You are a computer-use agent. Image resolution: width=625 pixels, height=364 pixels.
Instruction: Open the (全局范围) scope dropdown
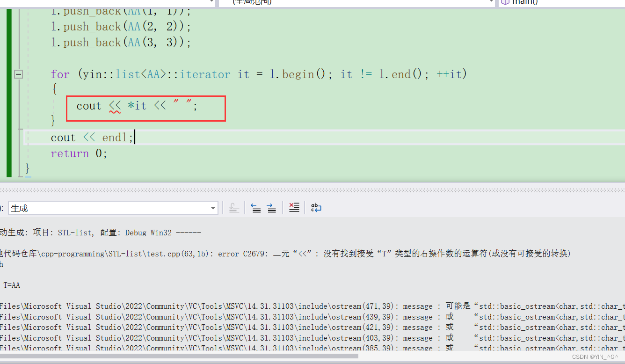[489, 2]
